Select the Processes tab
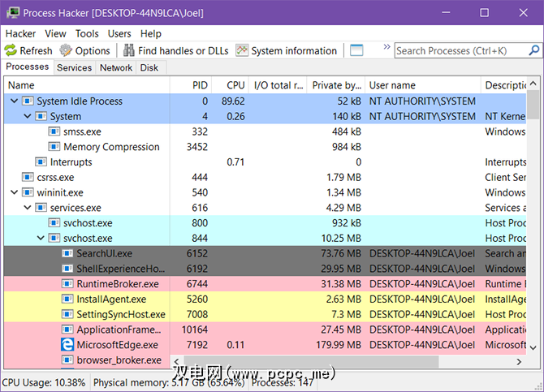The width and height of the screenshot is (544, 392). coord(28,67)
